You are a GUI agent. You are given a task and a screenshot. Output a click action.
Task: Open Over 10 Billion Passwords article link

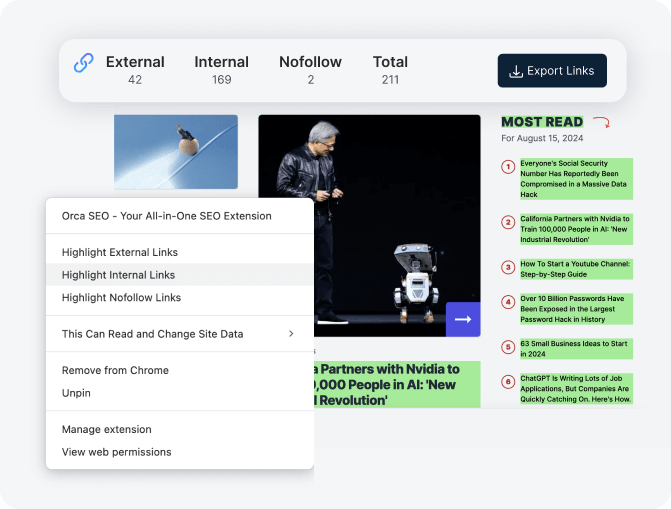point(576,309)
